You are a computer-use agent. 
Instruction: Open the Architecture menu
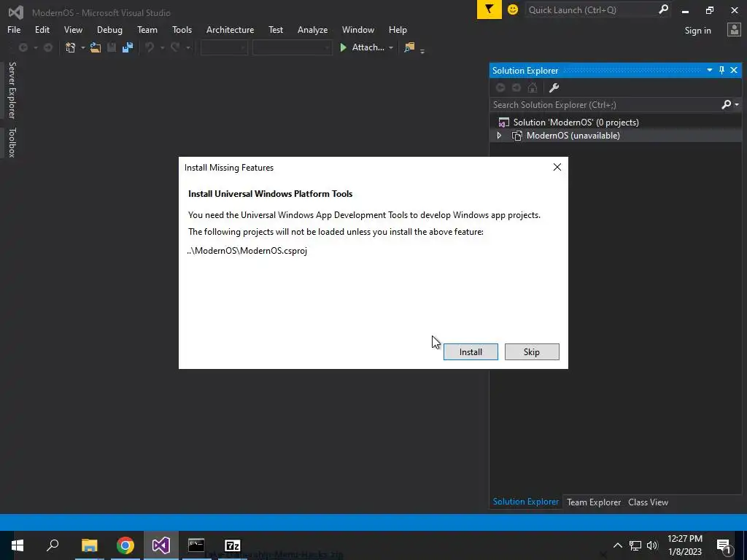click(x=230, y=29)
